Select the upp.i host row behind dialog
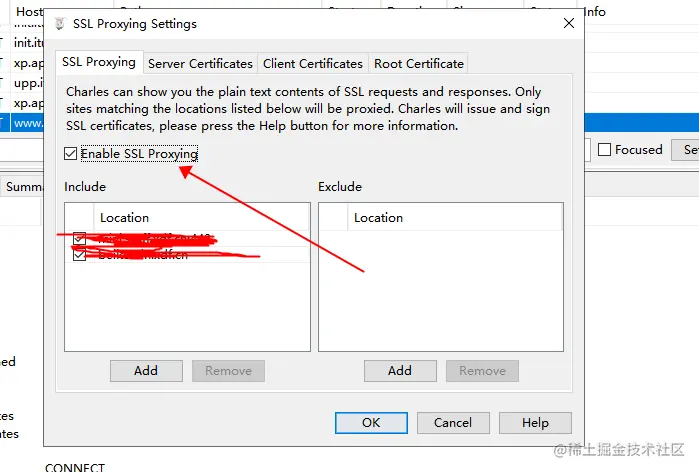This screenshot has width=699, height=472. point(29,83)
